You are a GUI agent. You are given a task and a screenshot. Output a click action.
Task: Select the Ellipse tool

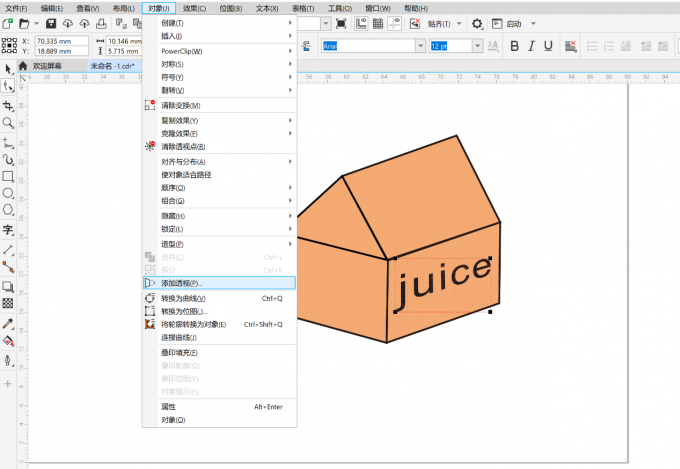(x=8, y=193)
